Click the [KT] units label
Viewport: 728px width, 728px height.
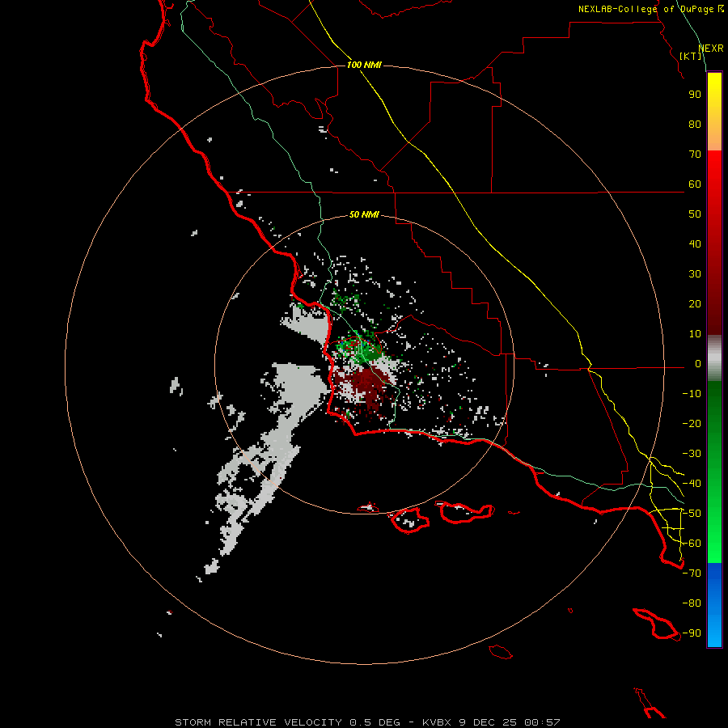click(691, 56)
